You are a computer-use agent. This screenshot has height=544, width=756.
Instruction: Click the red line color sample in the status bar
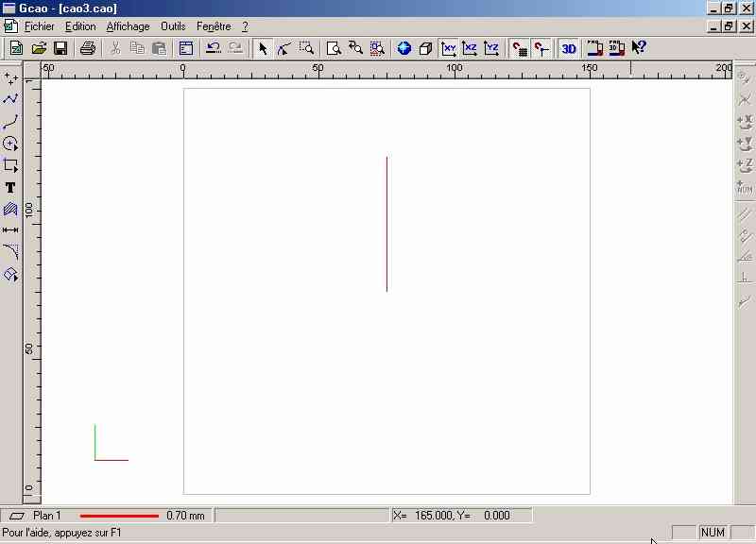[119, 516]
